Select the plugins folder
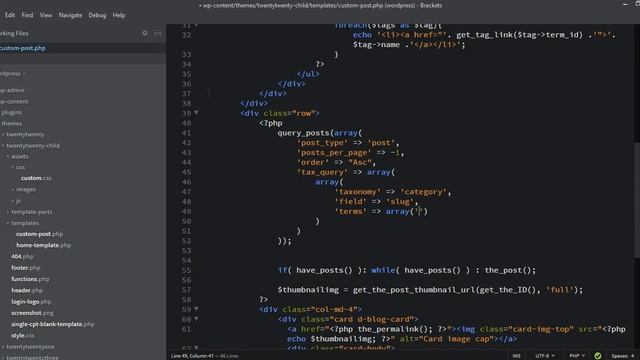Image resolution: width=640 pixels, height=360 pixels. pos(11,112)
